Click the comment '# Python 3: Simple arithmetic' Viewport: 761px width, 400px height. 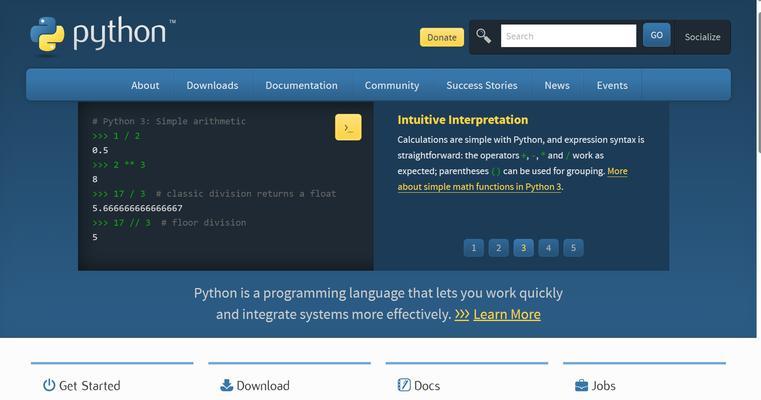click(x=169, y=121)
